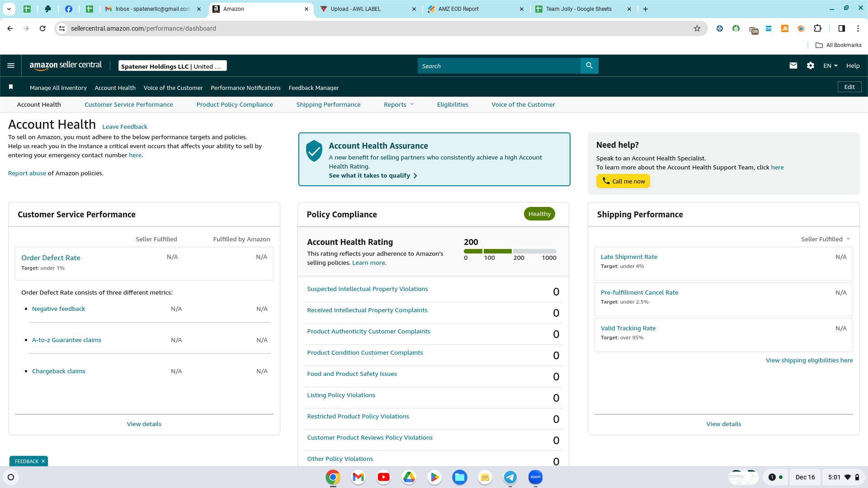Click the Leave Feedback link
868x488 pixels.
(125, 127)
